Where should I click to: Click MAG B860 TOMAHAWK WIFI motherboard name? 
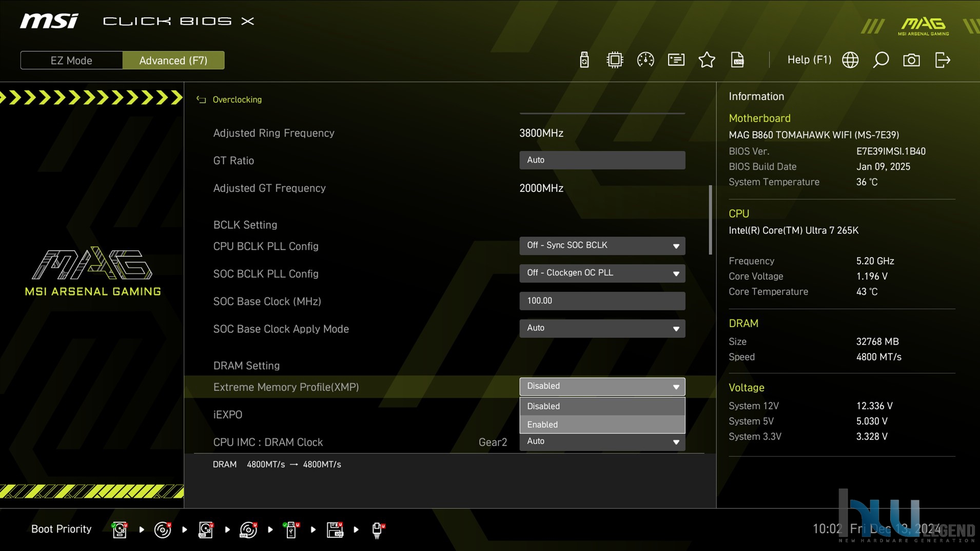point(814,135)
